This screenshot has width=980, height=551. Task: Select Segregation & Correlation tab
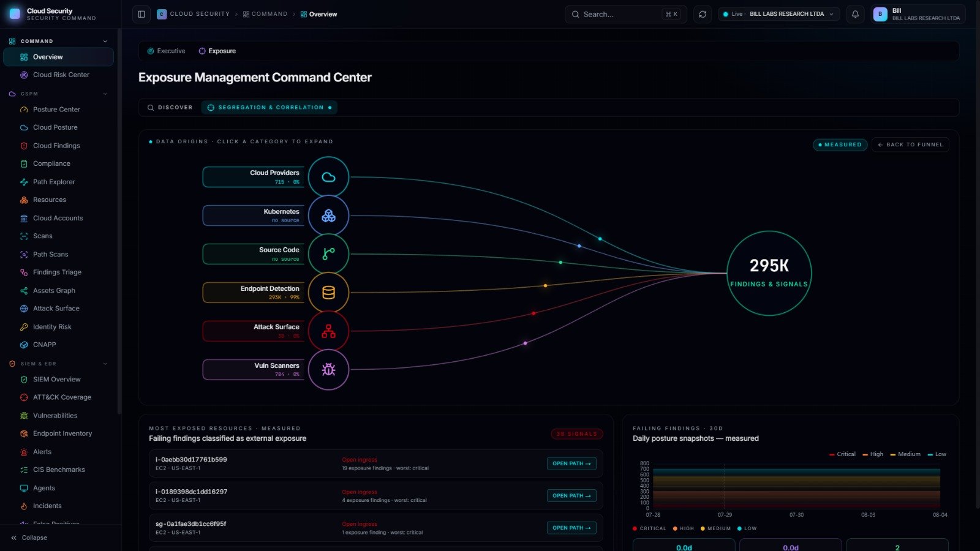click(269, 107)
